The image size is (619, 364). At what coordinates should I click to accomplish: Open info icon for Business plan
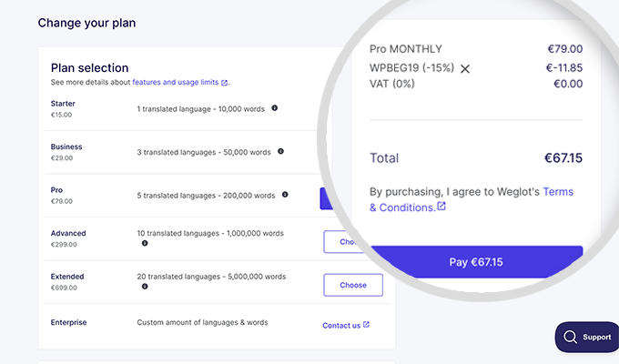point(280,151)
